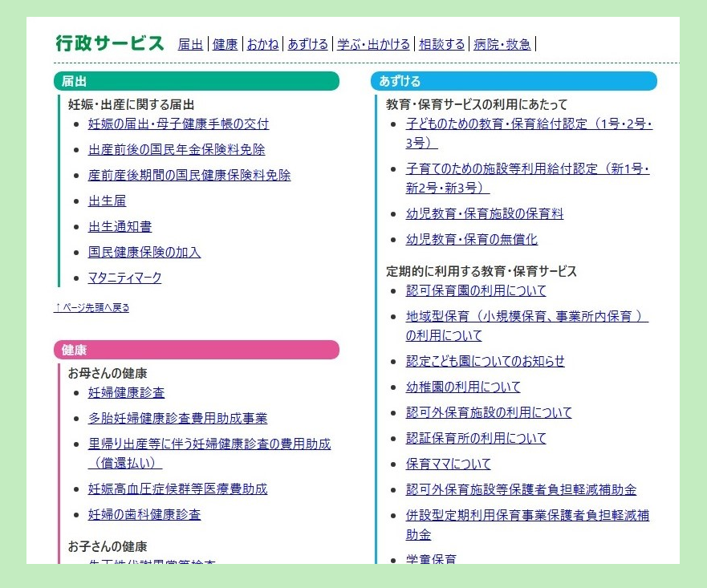The image size is (707, 588).
Task: Open 幼稚園の利用について link
Action: [x=462, y=387]
